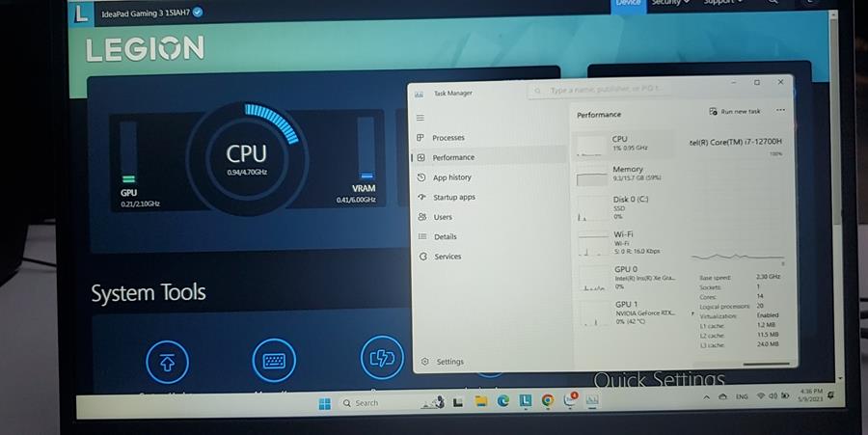The width and height of the screenshot is (868, 435).
Task: Click the Startup apps gauge icon
Action: click(421, 197)
